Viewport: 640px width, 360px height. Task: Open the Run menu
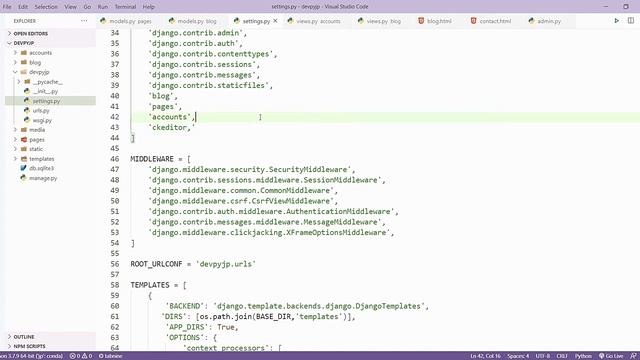pyautogui.click(x=102, y=7)
